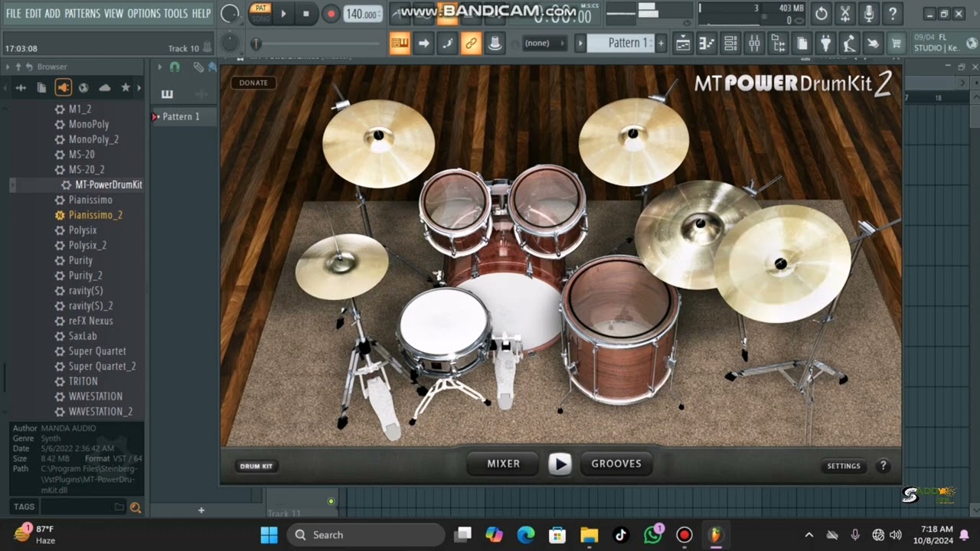The width and height of the screenshot is (980, 551).
Task: Select the Browser files tab icon
Action: coord(41,88)
